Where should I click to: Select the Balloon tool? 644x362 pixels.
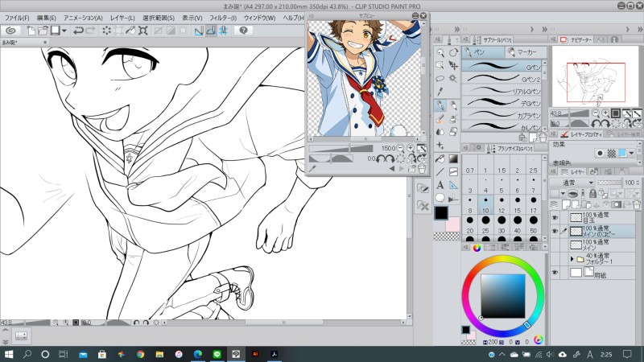click(x=440, y=198)
